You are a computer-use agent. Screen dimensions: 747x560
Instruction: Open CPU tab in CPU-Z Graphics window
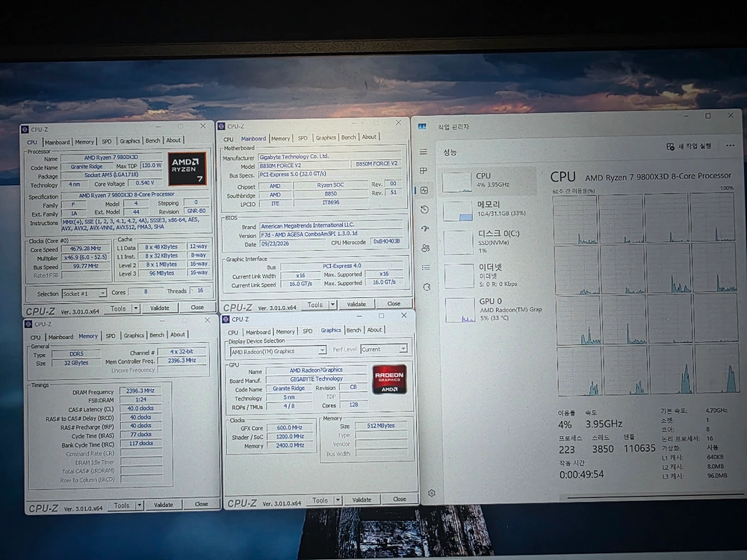pyautogui.click(x=232, y=332)
